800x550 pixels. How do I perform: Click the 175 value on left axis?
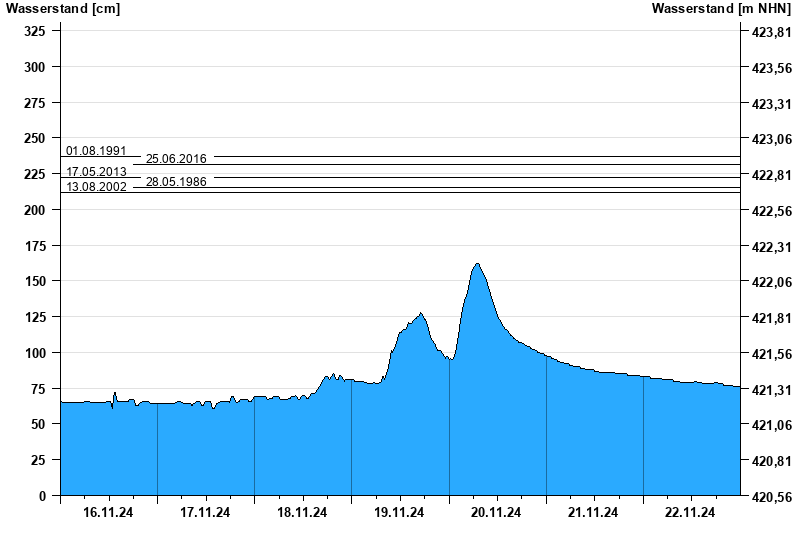(35, 245)
